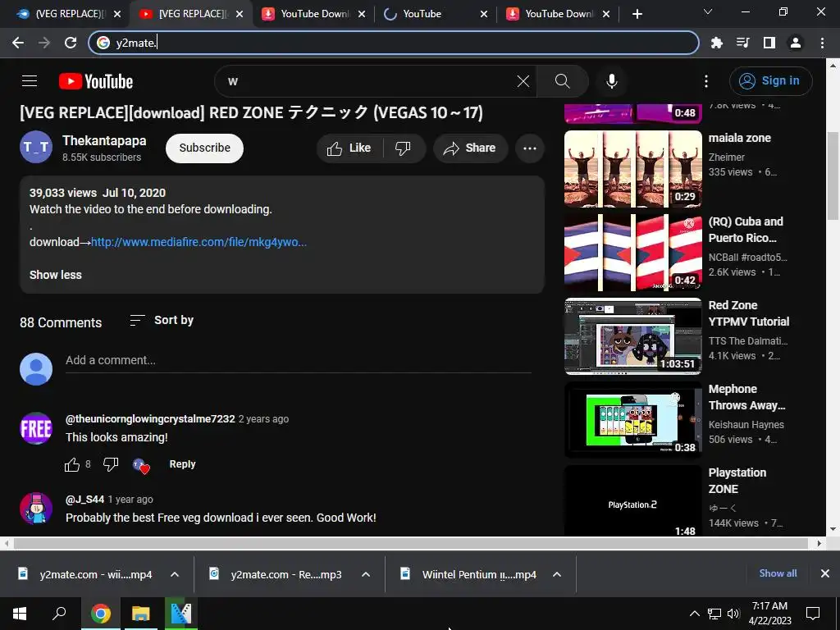Click the Sign in button
Screen dimensions: 840x630
pos(770,81)
